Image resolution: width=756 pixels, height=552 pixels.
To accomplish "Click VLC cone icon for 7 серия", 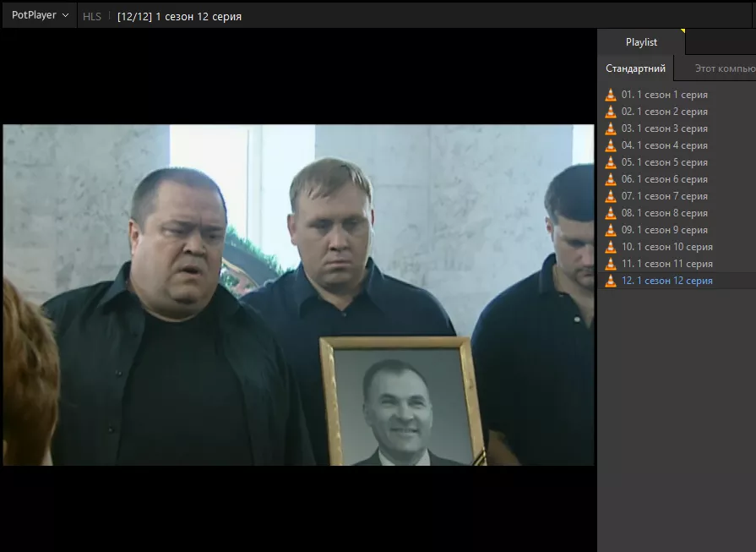I will click(x=611, y=196).
